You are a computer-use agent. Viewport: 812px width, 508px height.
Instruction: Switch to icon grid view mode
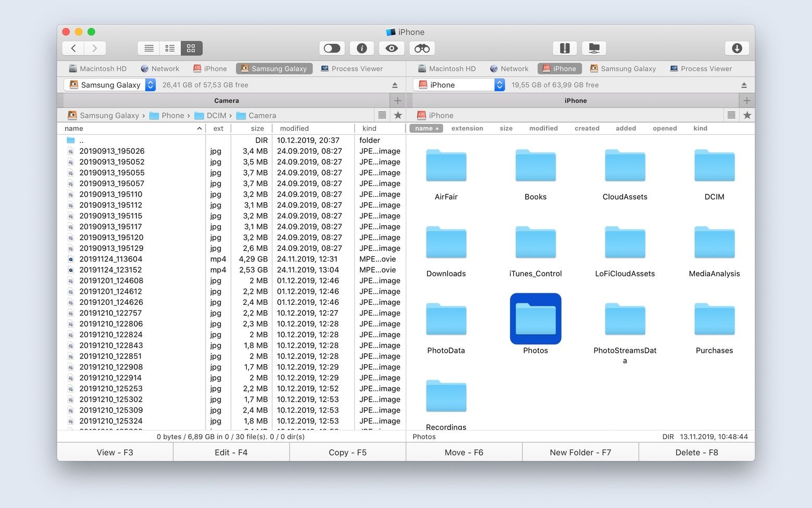pos(192,48)
